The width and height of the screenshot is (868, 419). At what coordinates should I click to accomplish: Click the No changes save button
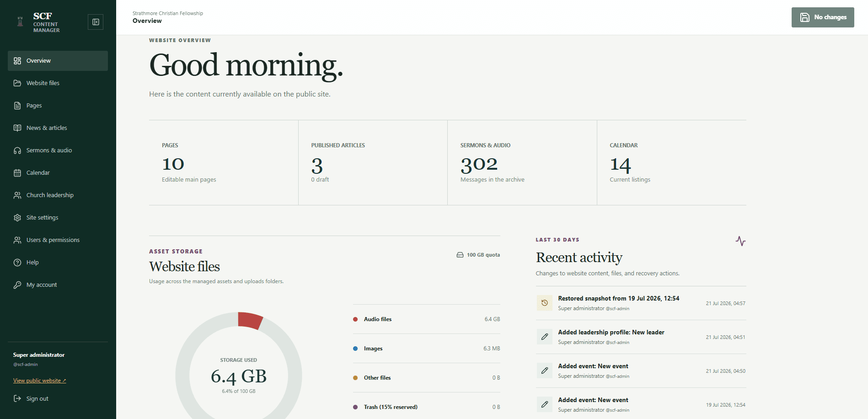coord(823,17)
